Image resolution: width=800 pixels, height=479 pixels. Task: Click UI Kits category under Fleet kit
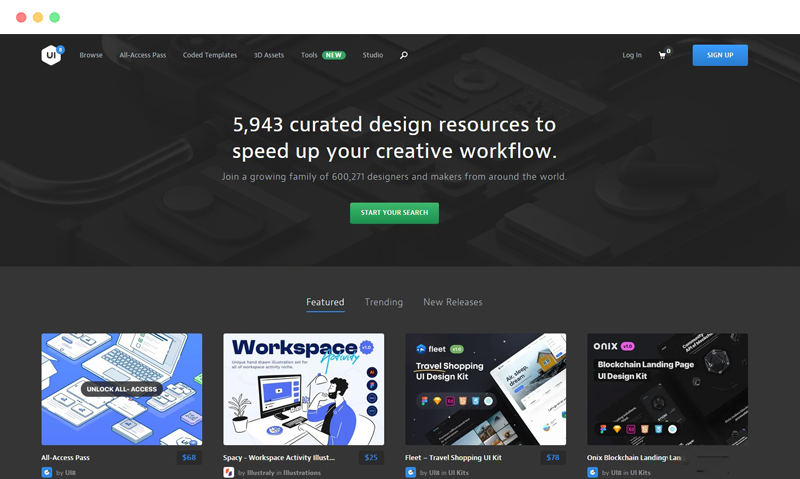point(458,473)
